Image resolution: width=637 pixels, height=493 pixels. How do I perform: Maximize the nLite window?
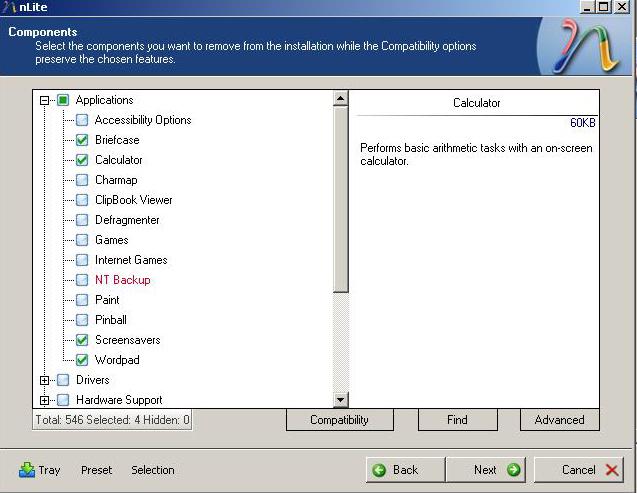tap(604, 7)
